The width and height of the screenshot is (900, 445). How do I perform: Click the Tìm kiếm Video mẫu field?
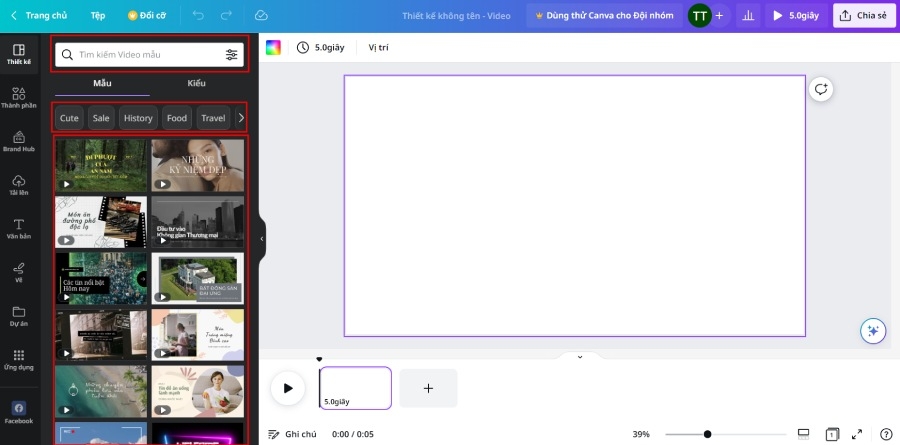click(x=149, y=55)
